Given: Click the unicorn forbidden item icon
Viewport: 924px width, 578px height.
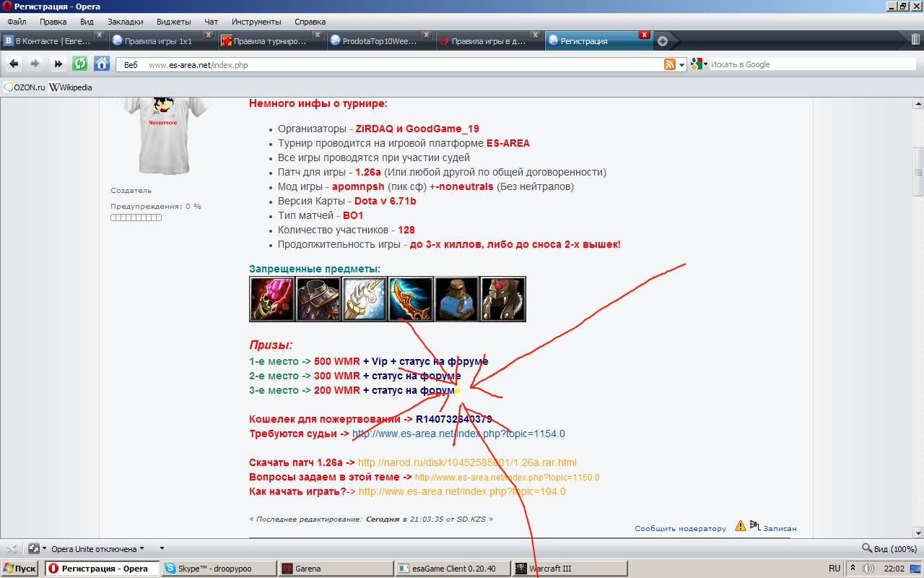Looking at the screenshot, I should (x=365, y=299).
